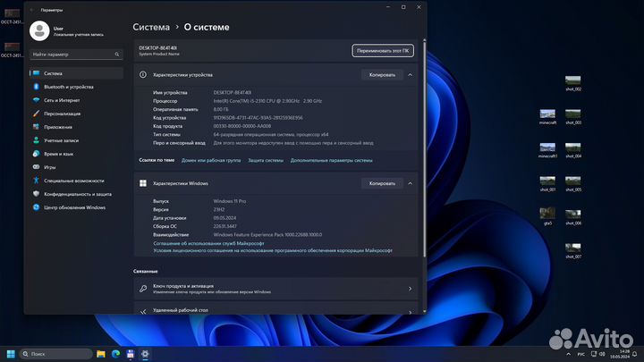Viewport: 644px width, 362px height.
Task: Open the Персонализация section
Action: pyautogui.click(x=63, y=114)
